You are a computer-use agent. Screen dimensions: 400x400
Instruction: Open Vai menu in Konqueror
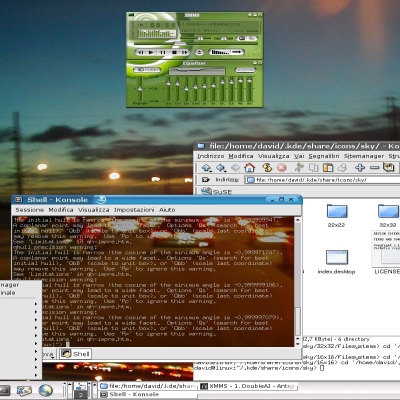tap(299, 156)
